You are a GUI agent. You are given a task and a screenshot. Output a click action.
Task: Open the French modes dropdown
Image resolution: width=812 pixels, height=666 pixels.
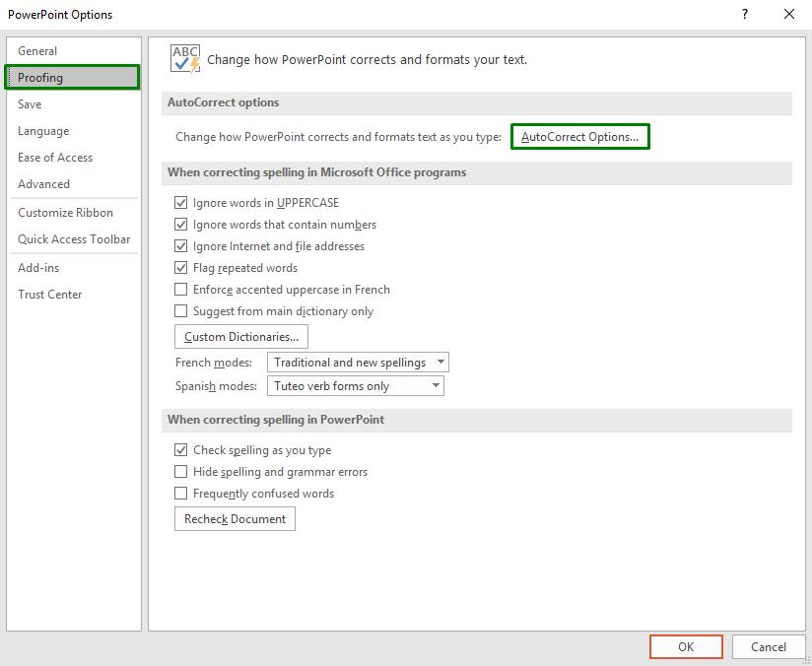(440, 362)
